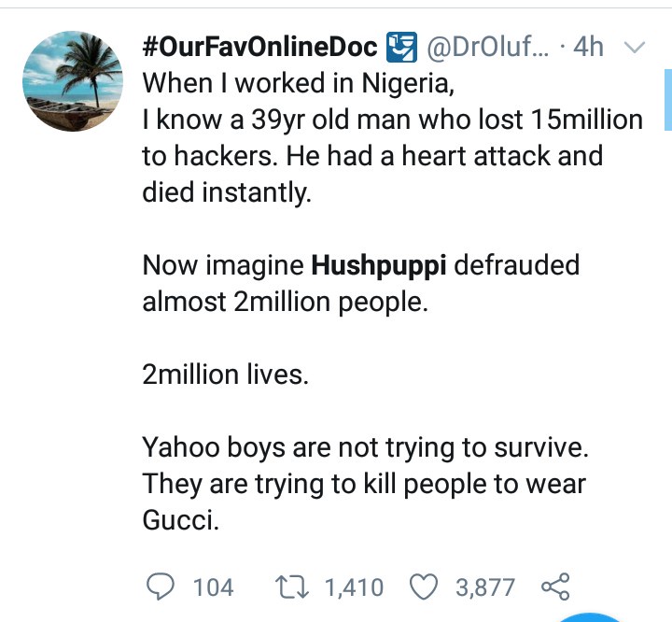Tap the 1,410 retweets count
This screenshot has height=622, width=672.
coord(353,587)
